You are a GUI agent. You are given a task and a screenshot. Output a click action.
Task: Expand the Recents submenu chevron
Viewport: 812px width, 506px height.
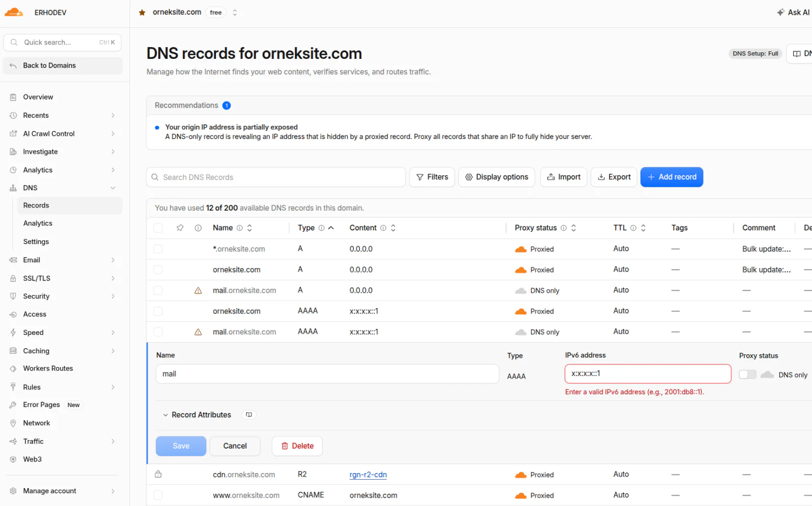pyautogui.click(x=113, y=115)
